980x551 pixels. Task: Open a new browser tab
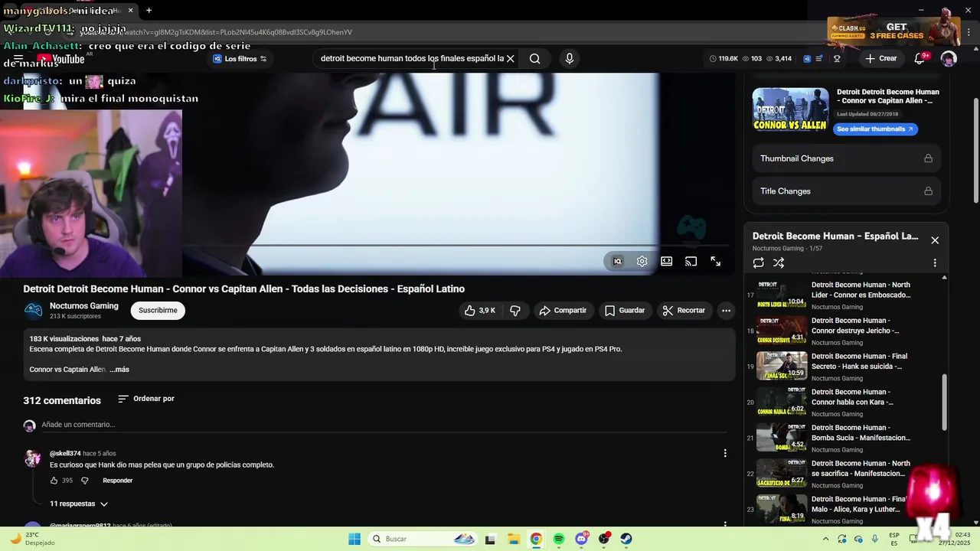point(149,11)
